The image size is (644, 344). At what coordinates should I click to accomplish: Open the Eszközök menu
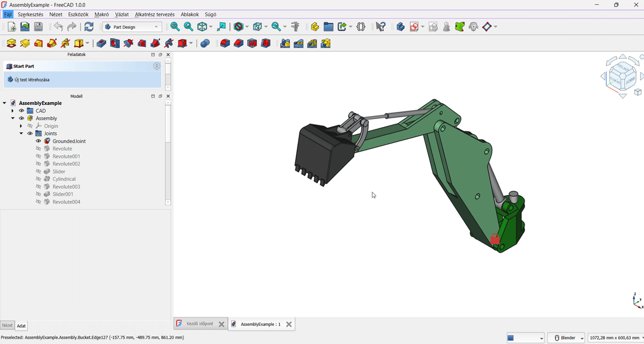(x=78, y=14)
